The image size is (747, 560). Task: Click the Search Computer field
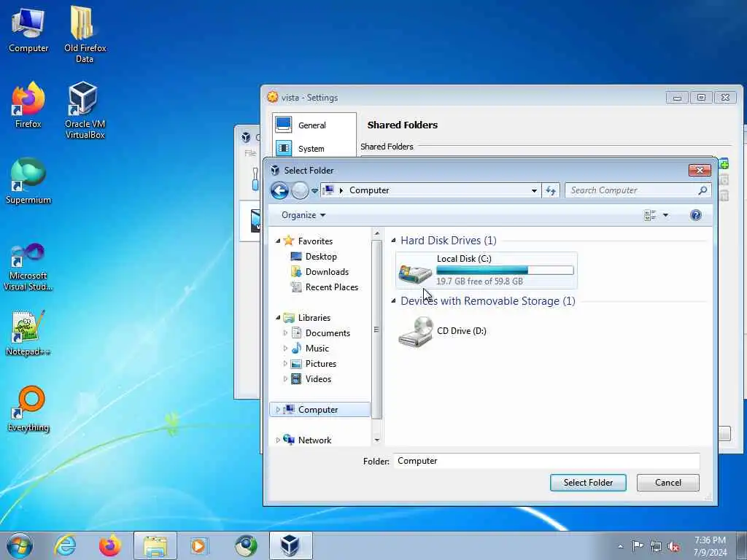point(638,190)
